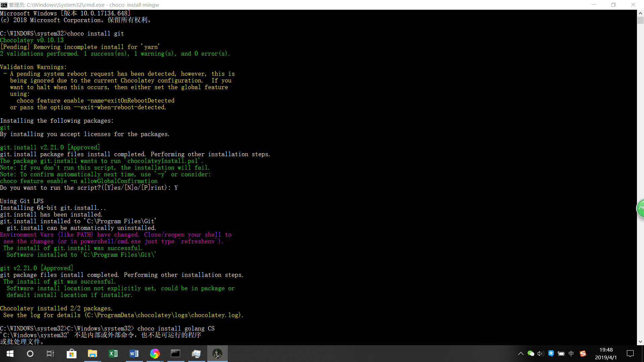Switch to Excel on the taskbar
This screenshot has height=362, width=644.
(x=113, y=354)
